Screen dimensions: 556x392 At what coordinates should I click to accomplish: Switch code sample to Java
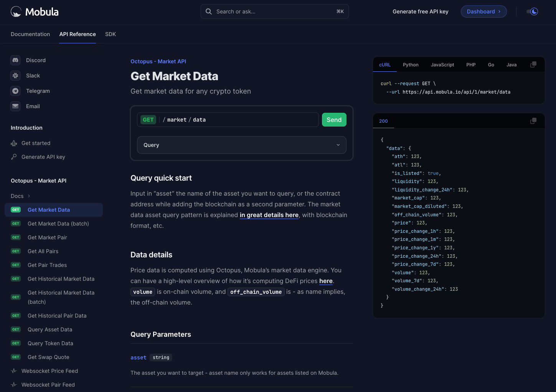click(x=511, y=65)
